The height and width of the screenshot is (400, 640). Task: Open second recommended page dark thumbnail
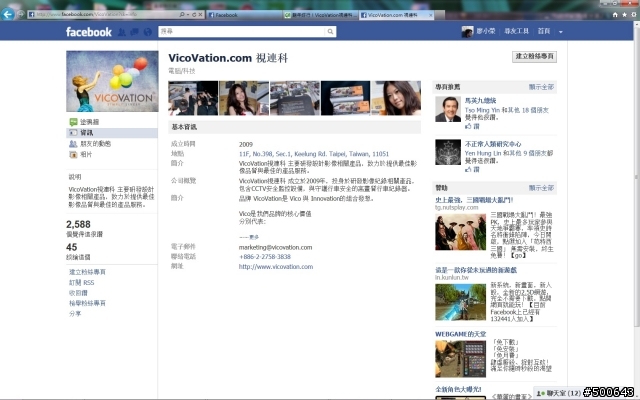[448, 152]
